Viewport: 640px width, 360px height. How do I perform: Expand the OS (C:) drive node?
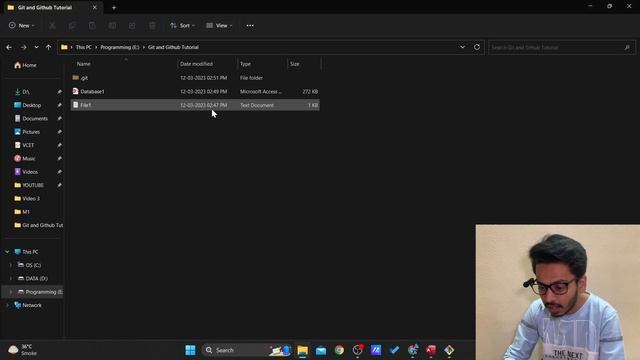[x=11, y=265]
